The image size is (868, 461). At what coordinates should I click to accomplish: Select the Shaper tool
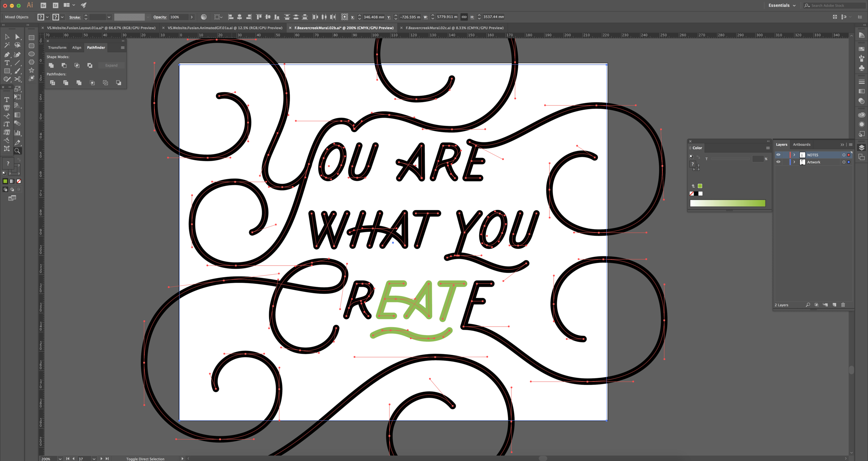(x=7, y=79)
